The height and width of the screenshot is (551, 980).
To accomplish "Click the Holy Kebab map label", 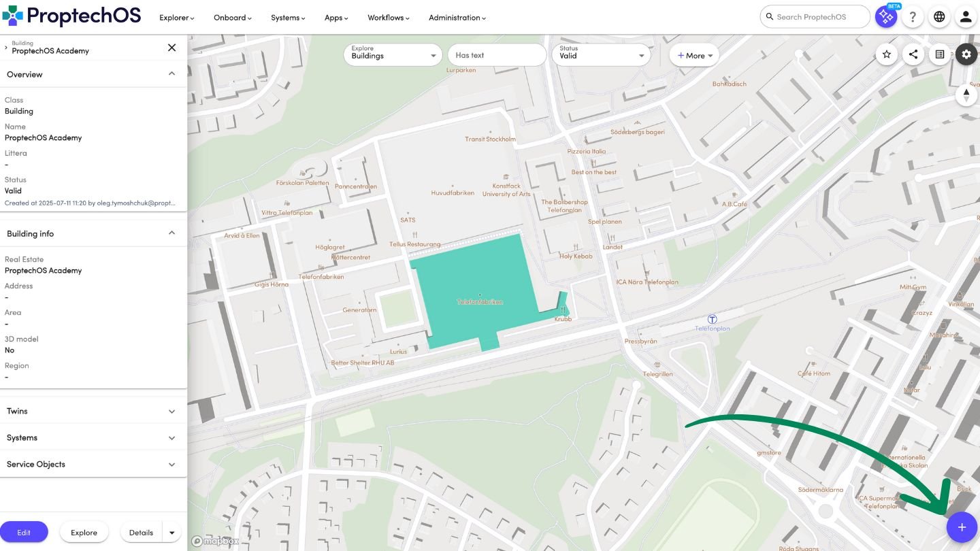I will (x=576, y=256).
